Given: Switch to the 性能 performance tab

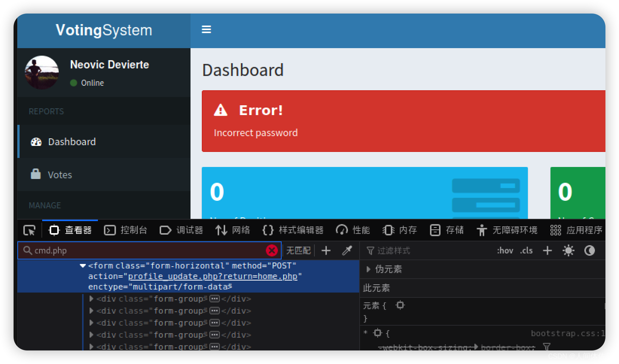Looking at the screenshot, I should pyautogui.click(x=353, y=230).
